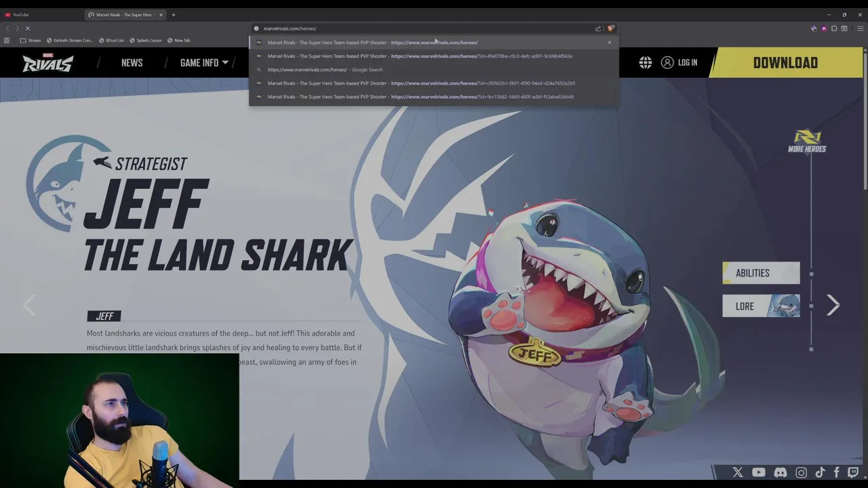The image size is (868, 488).
Task: Open the Facebook social icon
Action: pos(837,472)
